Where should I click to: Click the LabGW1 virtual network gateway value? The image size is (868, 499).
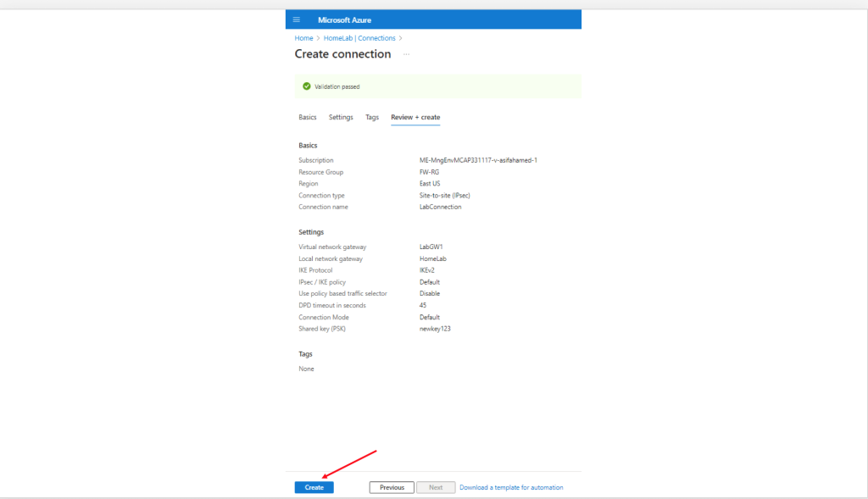click(x=431, y=247)
